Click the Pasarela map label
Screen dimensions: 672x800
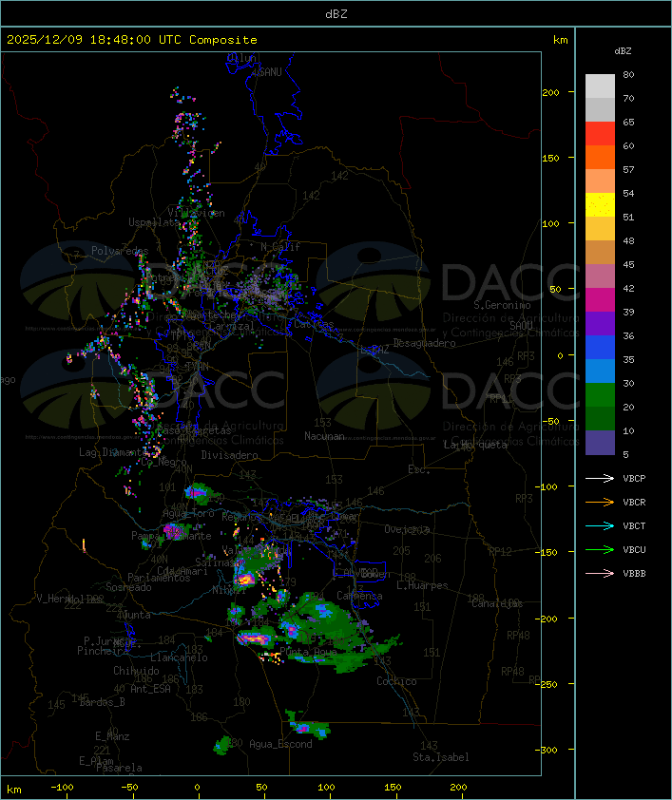(119, 768)
